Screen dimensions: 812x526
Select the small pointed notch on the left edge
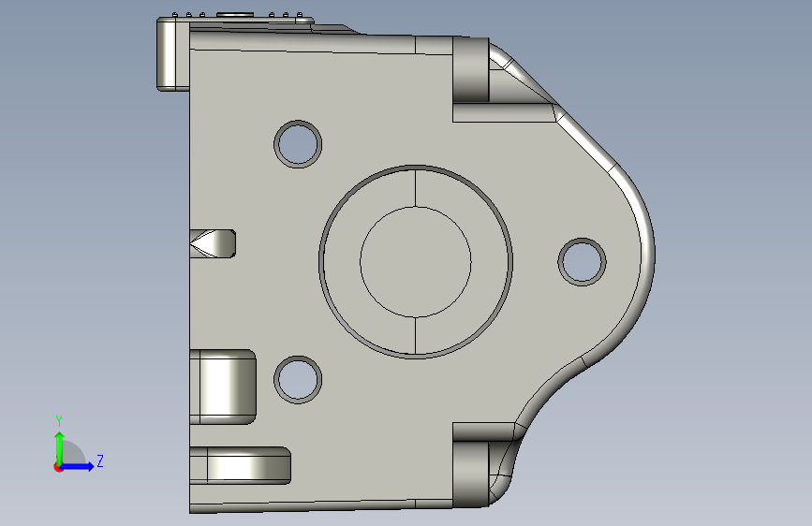coord(213,243)
